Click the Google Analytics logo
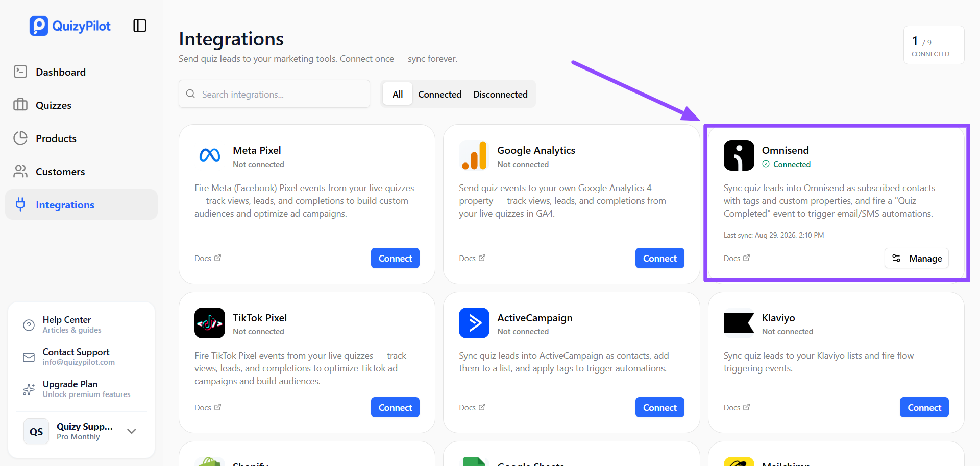 [x=474, y=155]
